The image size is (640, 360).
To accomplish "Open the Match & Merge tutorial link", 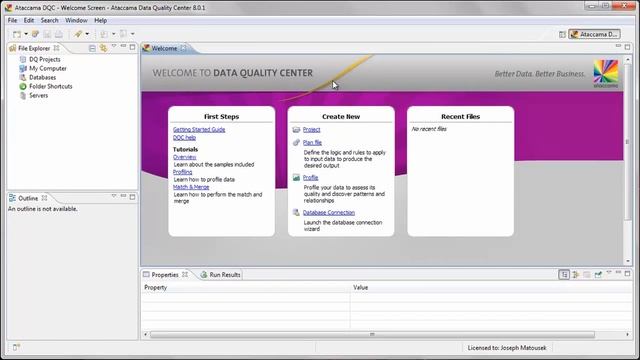I will 191,187.
